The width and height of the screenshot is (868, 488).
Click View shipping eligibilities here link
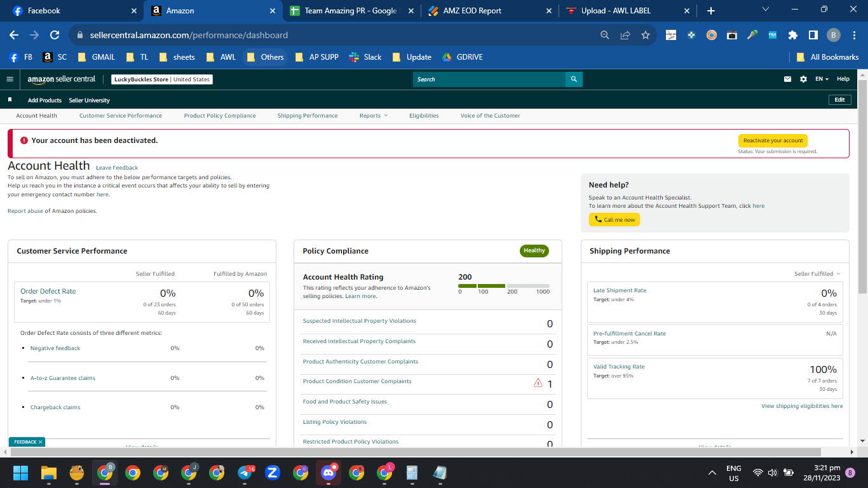point(802,406)
